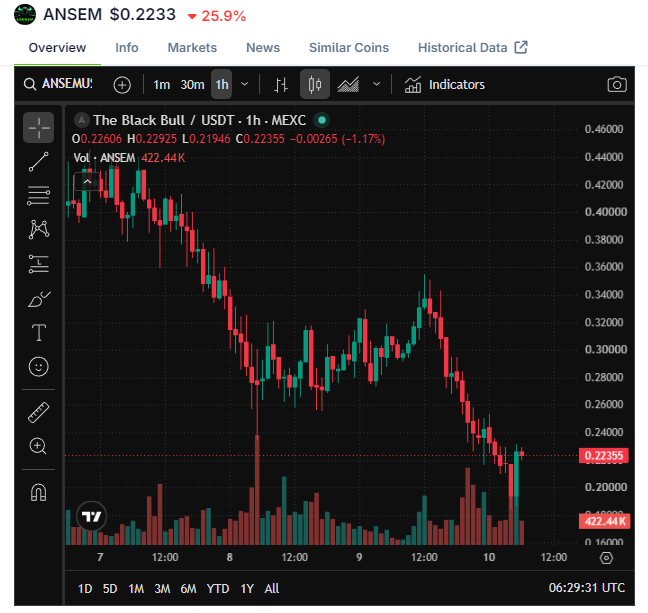
Task: Open the News tab
Action: click(x=263, y=48)
